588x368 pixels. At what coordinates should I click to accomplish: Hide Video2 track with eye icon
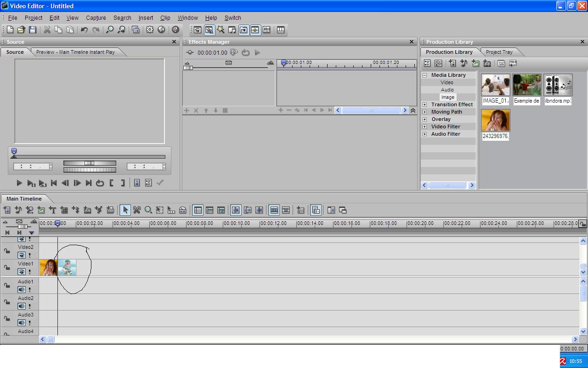[22, 255]
